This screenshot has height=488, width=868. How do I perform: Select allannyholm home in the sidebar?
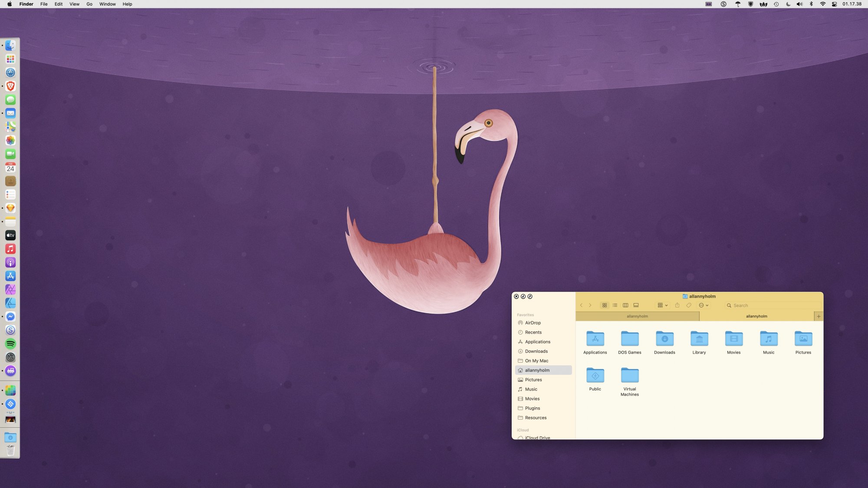point(543,370)
